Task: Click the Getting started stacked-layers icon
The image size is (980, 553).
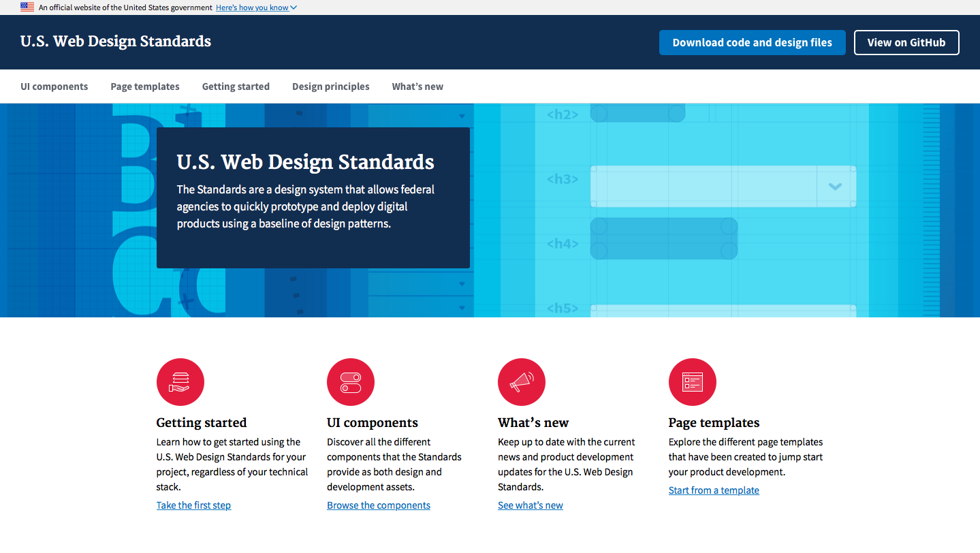Action: coord(180,382)
